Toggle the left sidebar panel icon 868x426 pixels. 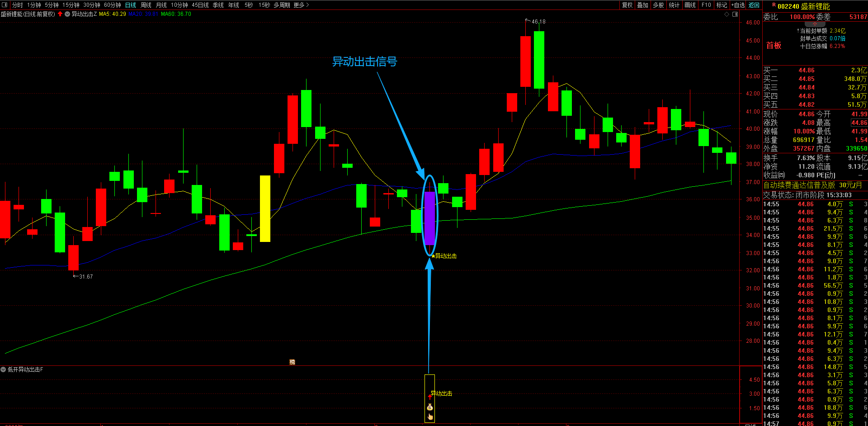tap(5, 5)
